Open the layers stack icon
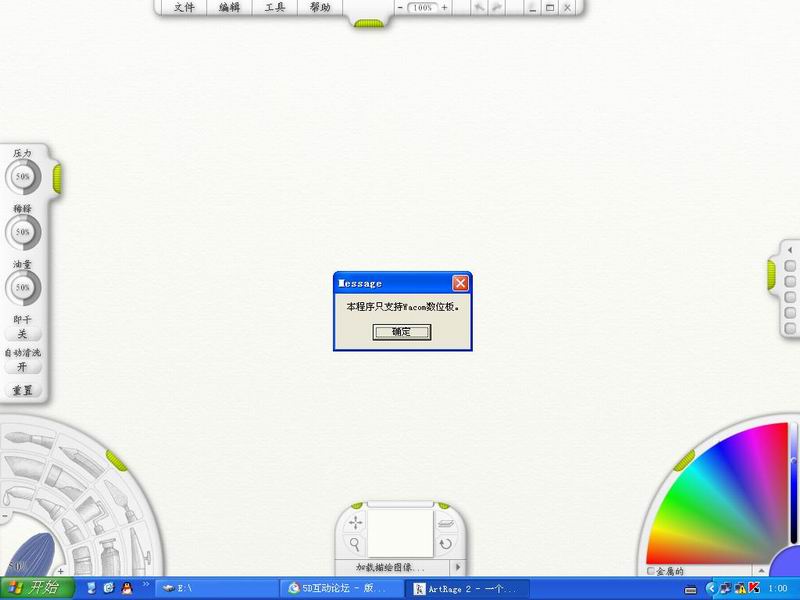The width and height of the screenshot is (800, 600). click(x=445, y=523)
